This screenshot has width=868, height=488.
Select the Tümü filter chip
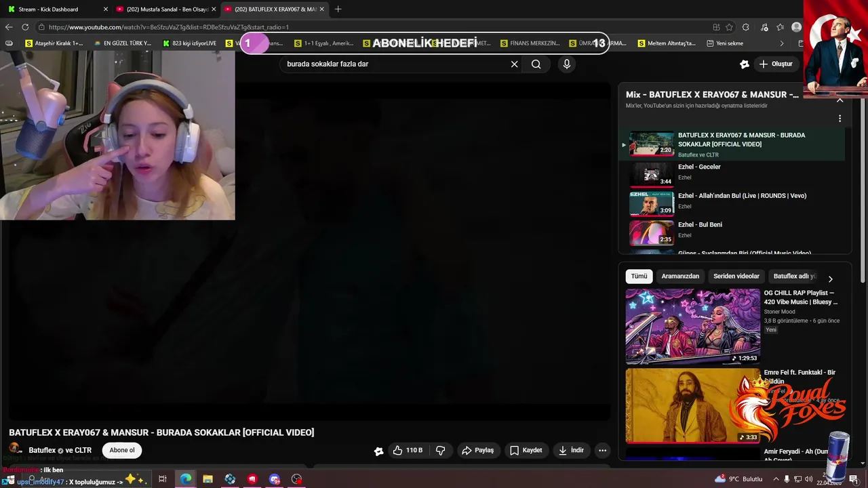[639, 276]
